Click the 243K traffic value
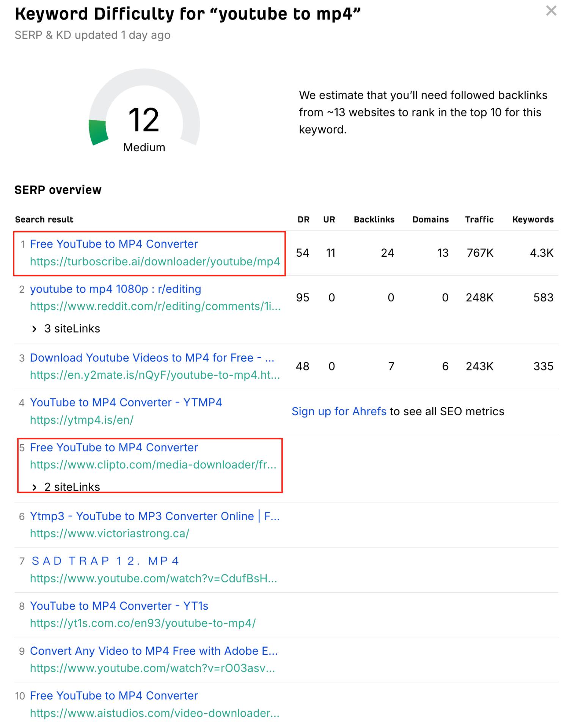567x728 pixels. coord(480,366)
